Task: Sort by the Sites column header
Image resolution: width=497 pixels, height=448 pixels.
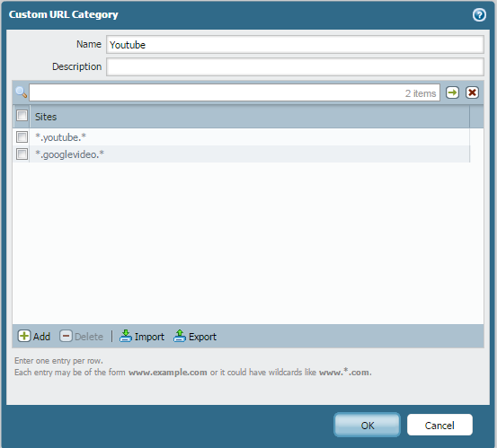Action: [250, 117]
